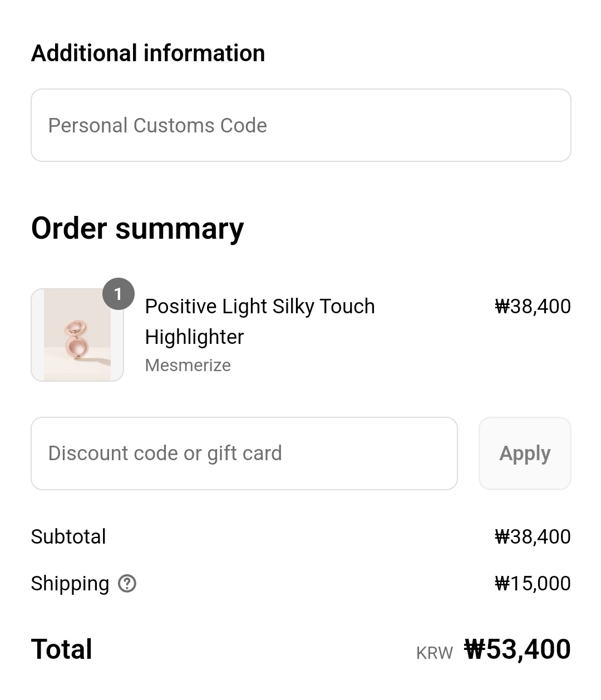Click the subtotal amount ₩38,400
601x700 pixels.
(533, 537)
